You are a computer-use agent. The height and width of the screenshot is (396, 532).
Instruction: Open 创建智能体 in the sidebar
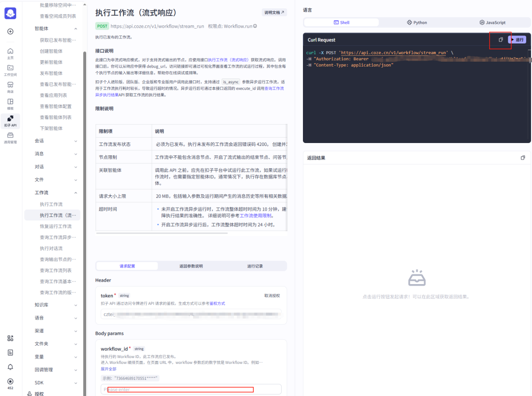[51, 51]
